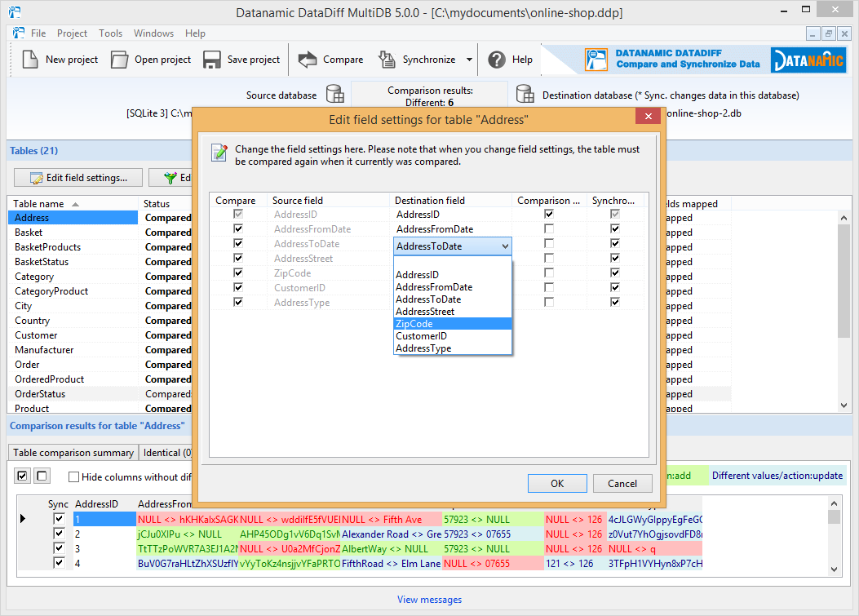Click the Destination database icon
859x616 pixels.
[525, 94]
